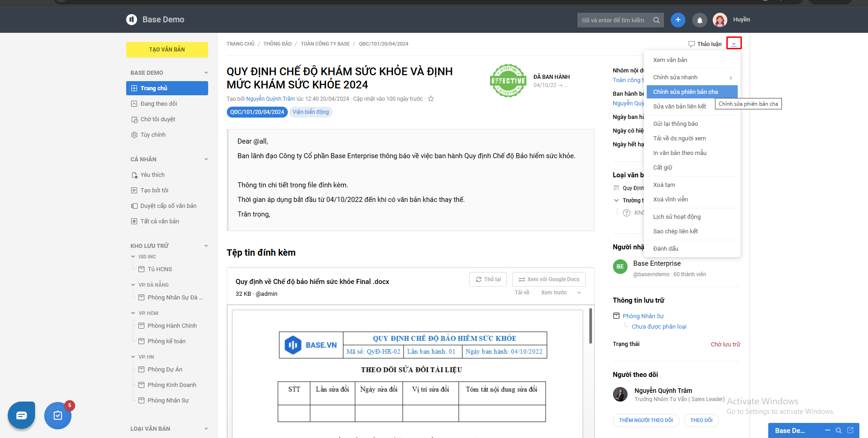The width and height of the screenshot is (868, 438).
Task: Open the chat bubble widget
Action: point(21,415)
